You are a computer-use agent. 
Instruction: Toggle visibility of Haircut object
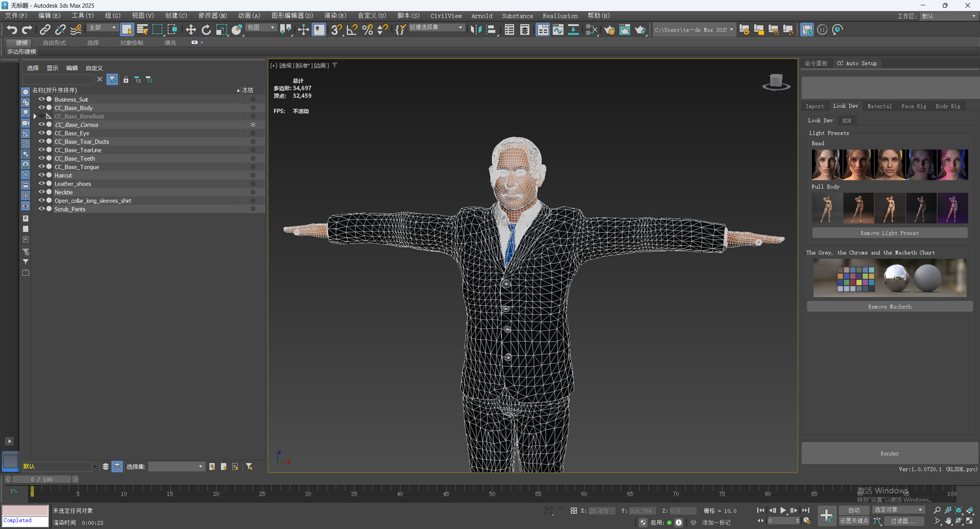pyautogui.click(x=41, y=175)
